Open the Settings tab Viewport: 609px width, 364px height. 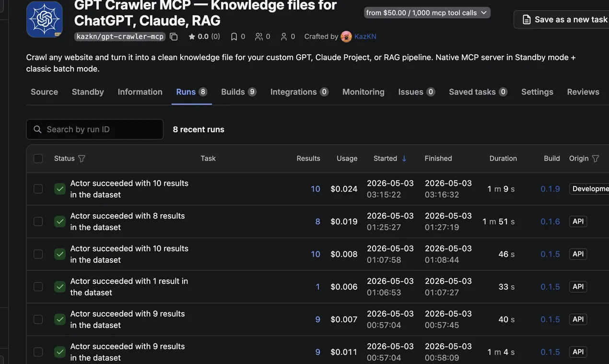tap(537, 92)
